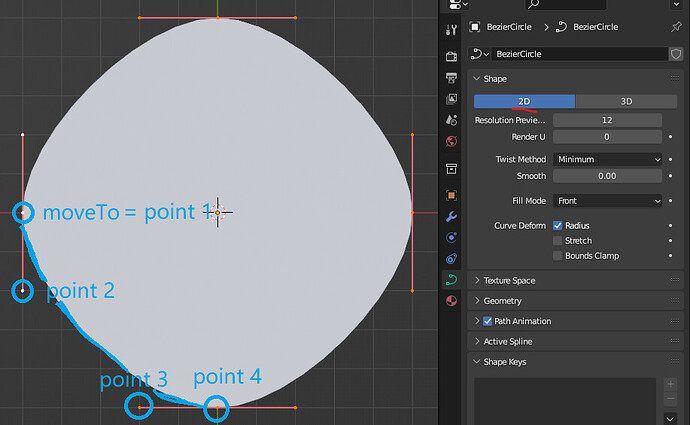Select the top-left handle of the top point

pos(139,18)
